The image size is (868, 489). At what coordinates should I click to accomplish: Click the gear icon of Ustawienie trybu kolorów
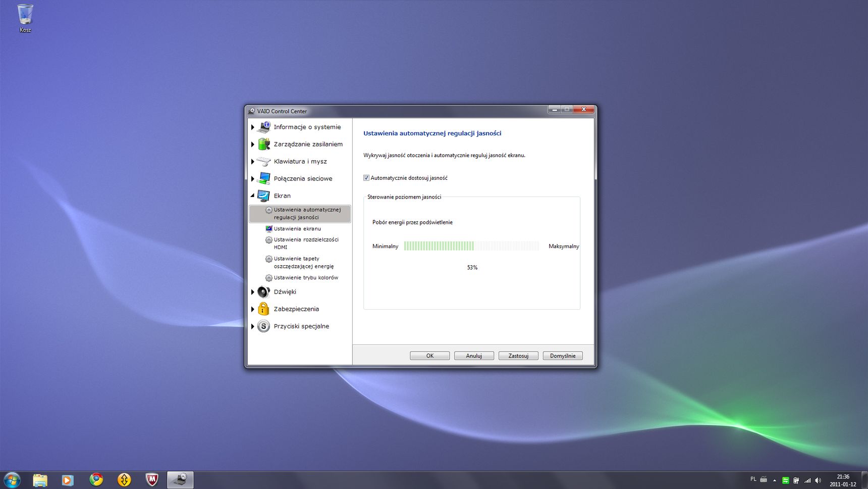[269, 278]
